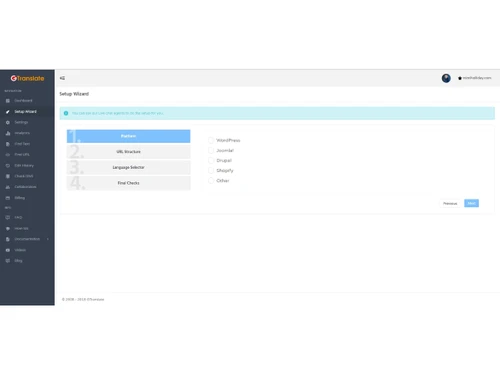Screen dimensions: 500x375
Task: Open Settings via the gear icon
Action: coord(8,122)
